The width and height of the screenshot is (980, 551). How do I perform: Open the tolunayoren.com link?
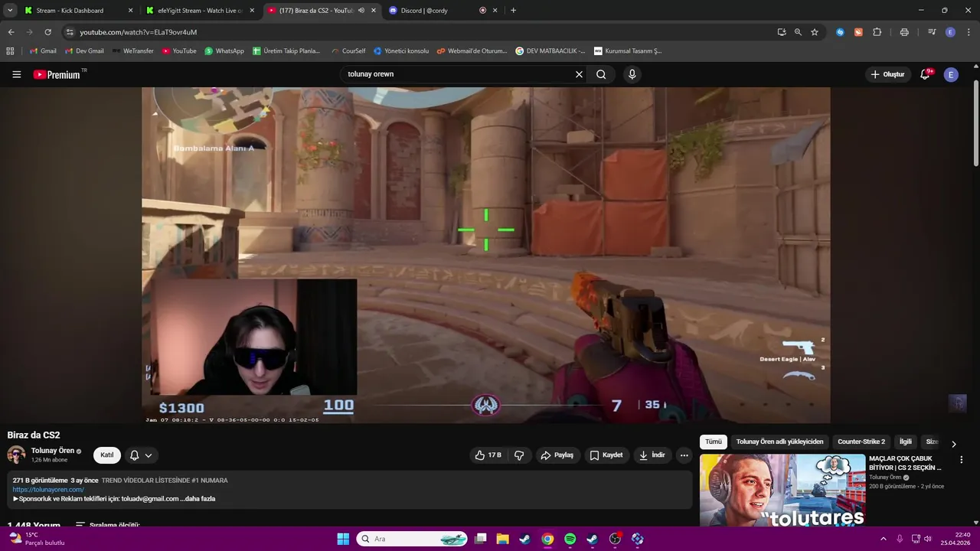[x=48, y=490]
